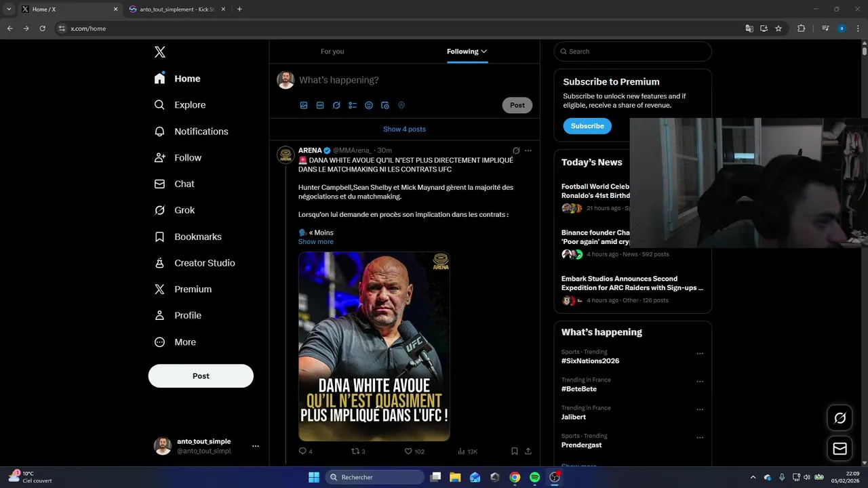This screenshot has width=868, height=488.
Task: Open Spotify from the taskbar
Action: pyautogui.click(x=534, y=477)
